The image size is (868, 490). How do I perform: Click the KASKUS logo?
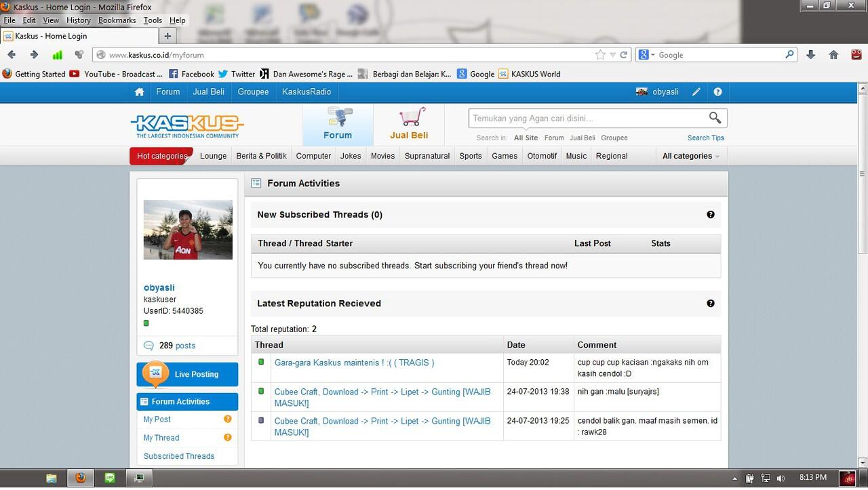187,125
